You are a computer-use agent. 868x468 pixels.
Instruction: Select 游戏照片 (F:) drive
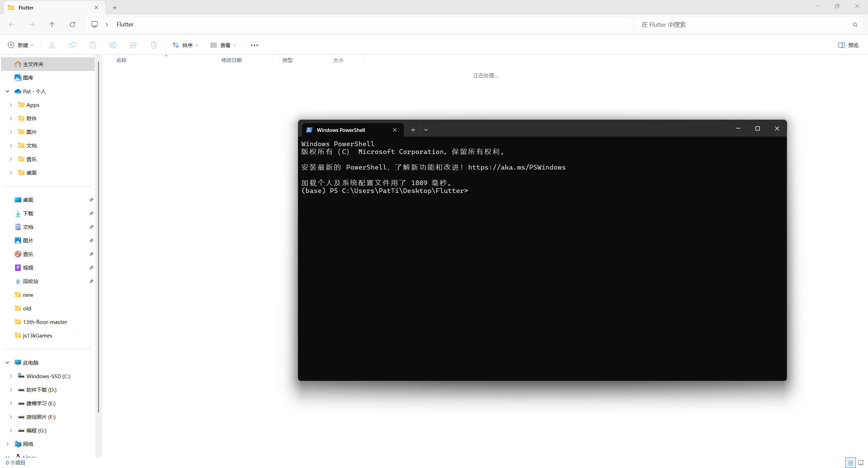tap(41, 417)
